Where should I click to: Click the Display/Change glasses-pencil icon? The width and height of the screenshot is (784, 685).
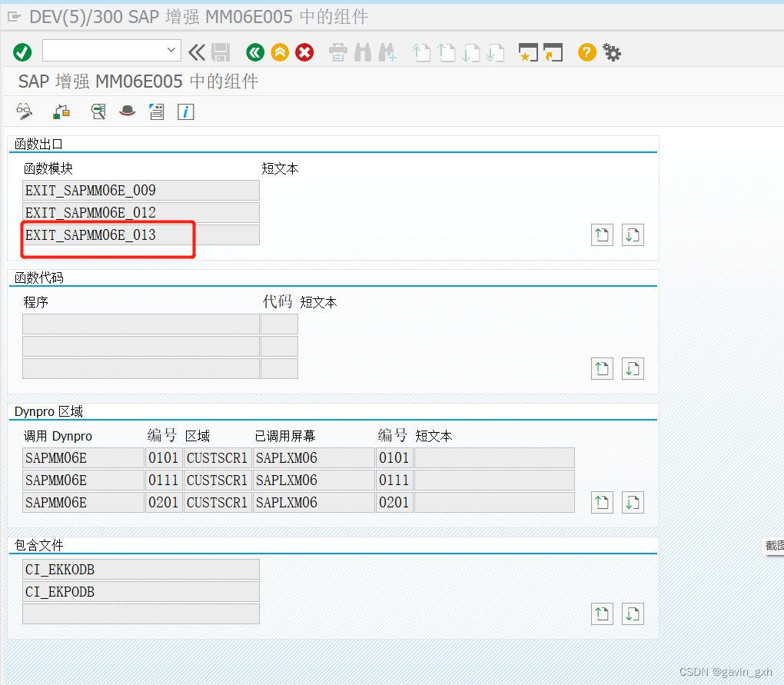click(x=24, y=111)
